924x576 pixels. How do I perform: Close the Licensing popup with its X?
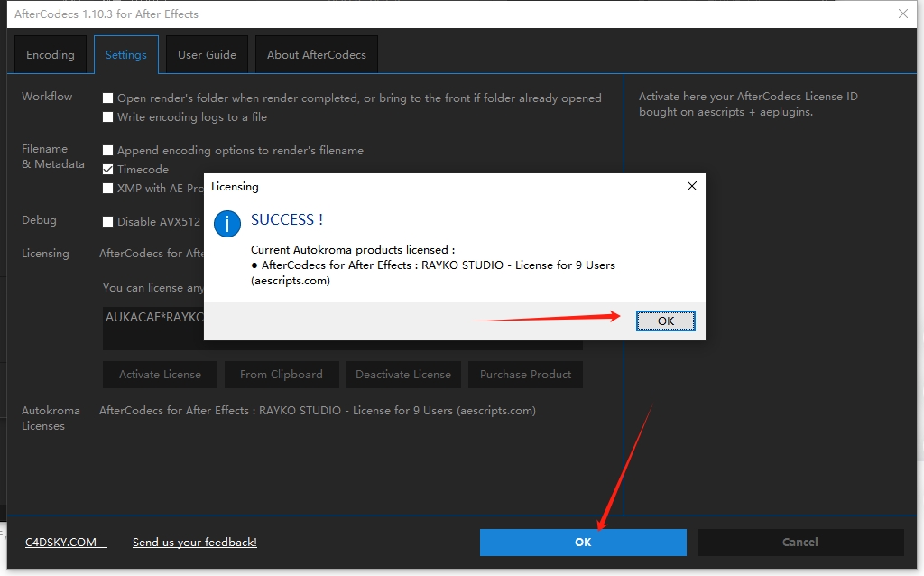click(692, 186)
